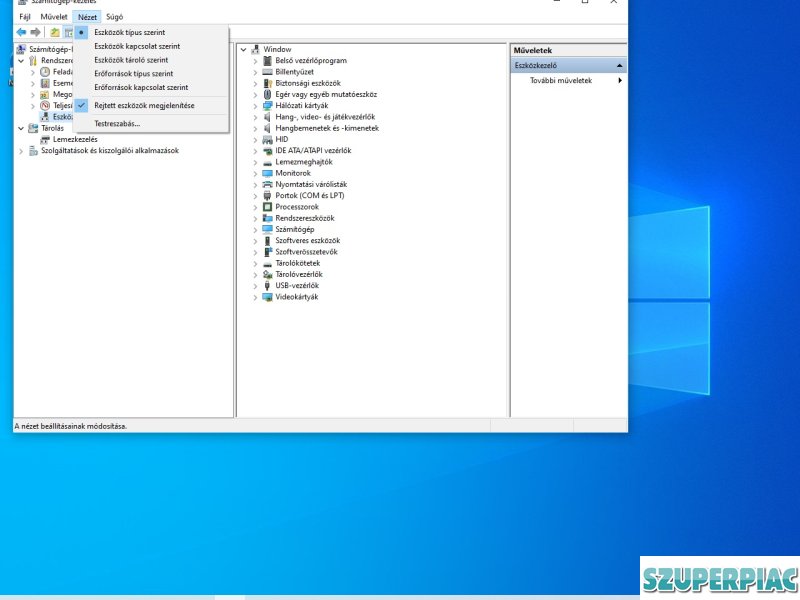Click the forward arrow toolbar icon
800x600 pixels.
pyautogui.click(x=35, y=32)
